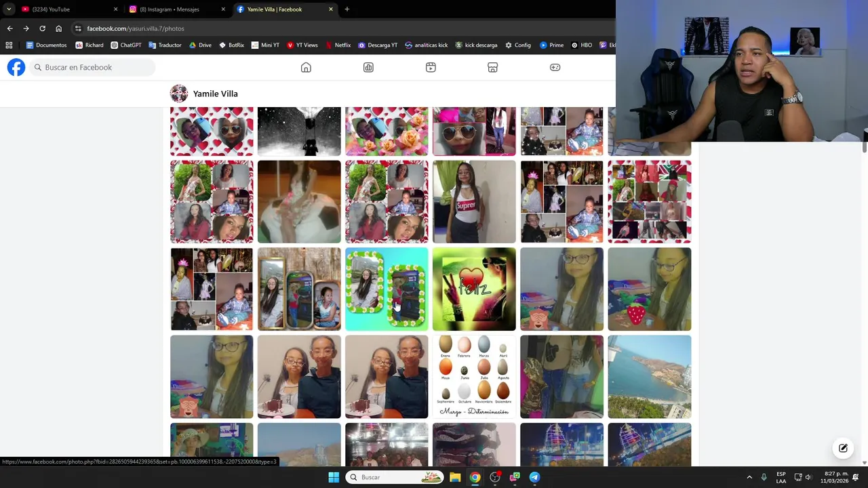Open File Explorer from the taskbar
868x488 pixels.
tap(455, 477)
